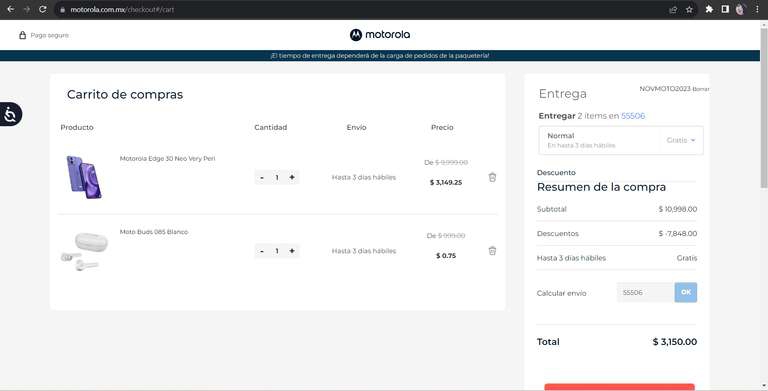Open browser extensions puzzle icon
Viewport: 768px width, 391px height.
(709, 9)
